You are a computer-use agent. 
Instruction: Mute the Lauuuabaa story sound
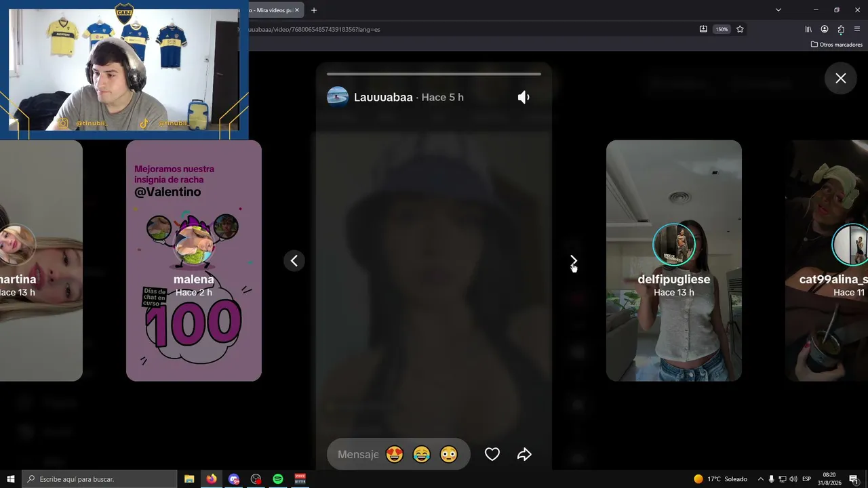pyautogui.click(x=524, y=98)
